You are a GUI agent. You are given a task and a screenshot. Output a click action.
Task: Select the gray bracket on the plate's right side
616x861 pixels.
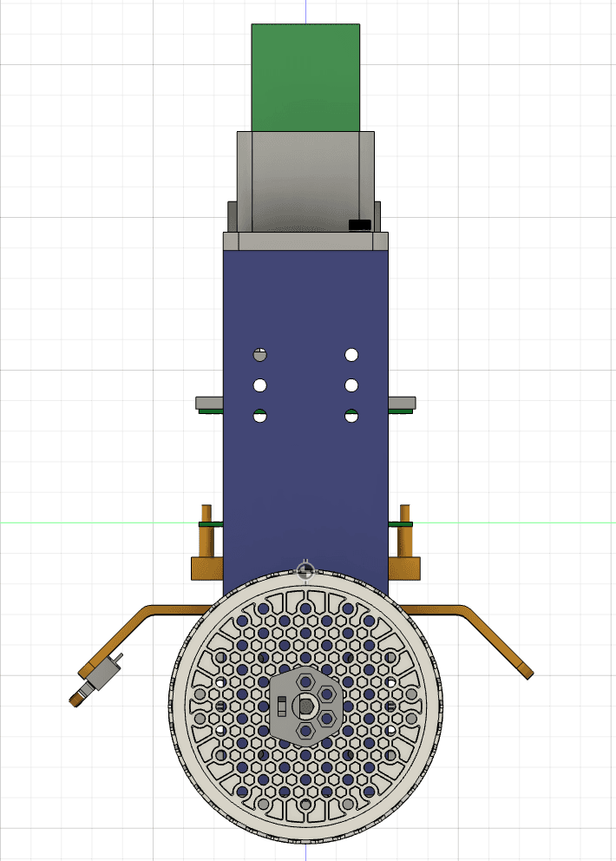point(402,403)
